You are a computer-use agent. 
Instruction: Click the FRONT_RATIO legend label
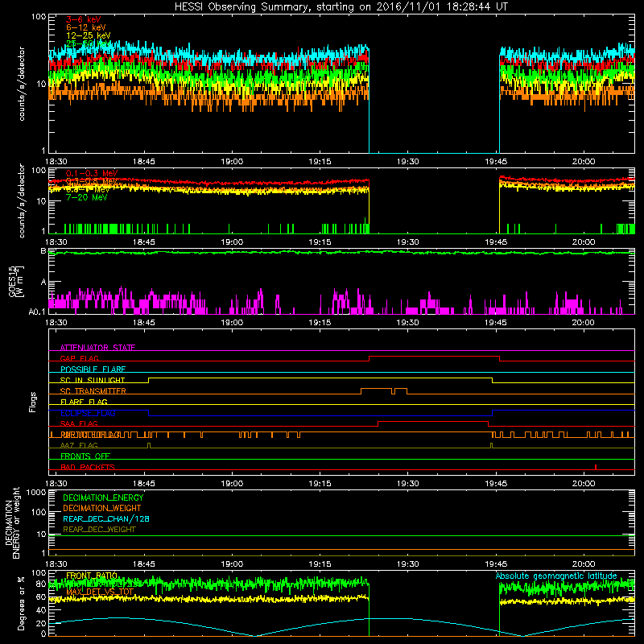(92, 576)
